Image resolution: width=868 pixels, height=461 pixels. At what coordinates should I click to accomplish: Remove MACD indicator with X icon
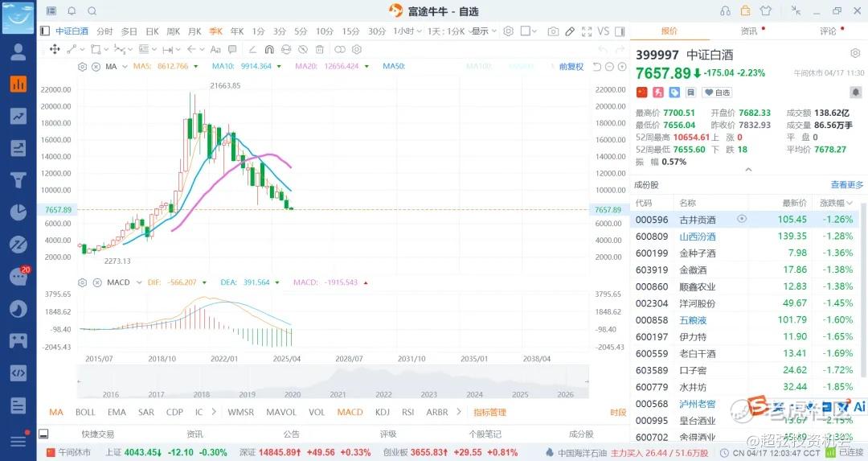coord(97,282)
